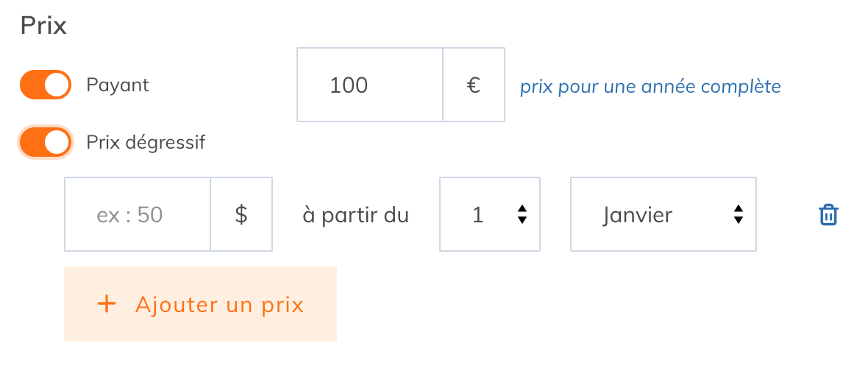Disable the Prix dégressif switch

[x=46, y=143]
